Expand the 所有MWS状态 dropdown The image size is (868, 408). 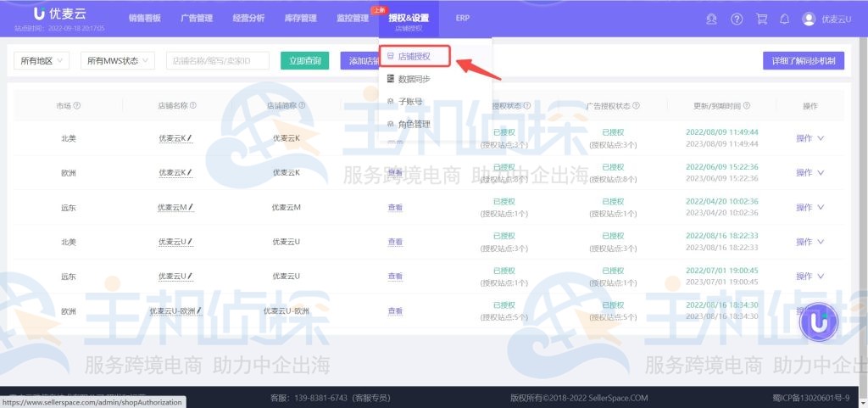click(117, 61)
